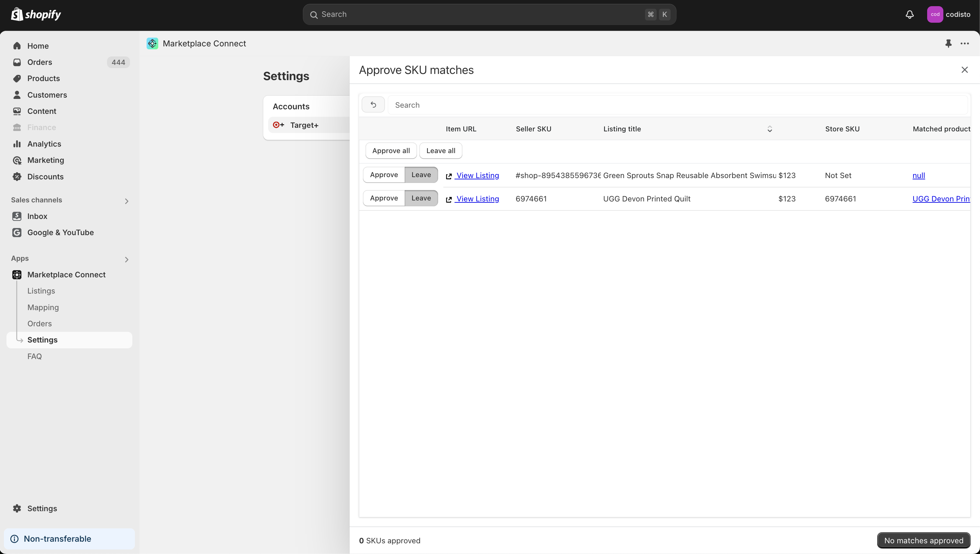Click the Leave all button

click(440, 151)
